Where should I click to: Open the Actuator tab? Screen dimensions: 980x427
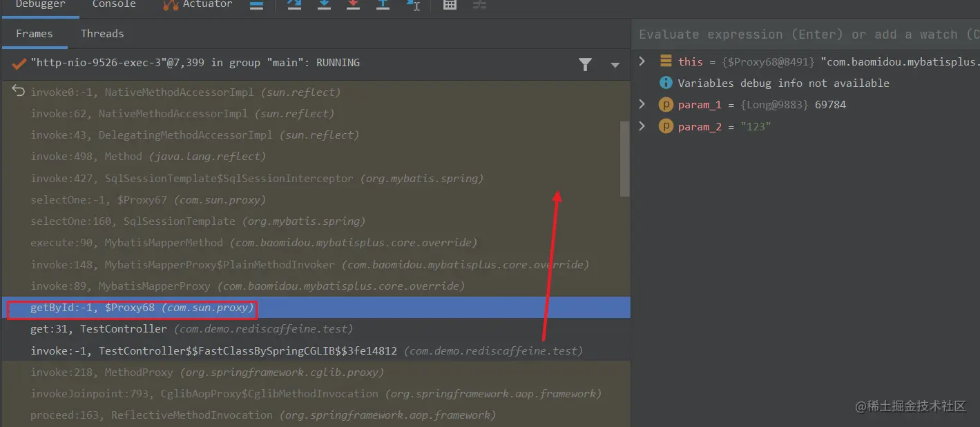(x=198, y=4)
